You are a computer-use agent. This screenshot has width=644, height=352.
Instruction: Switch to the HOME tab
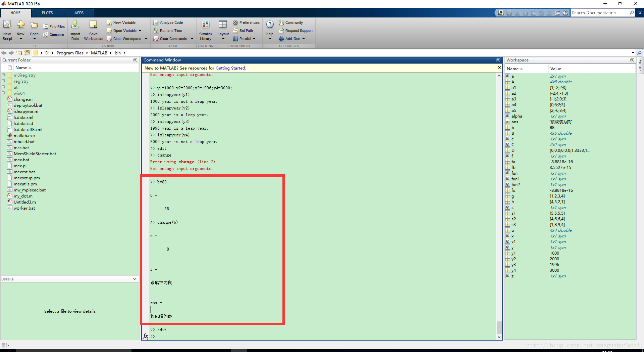[15, 13]
